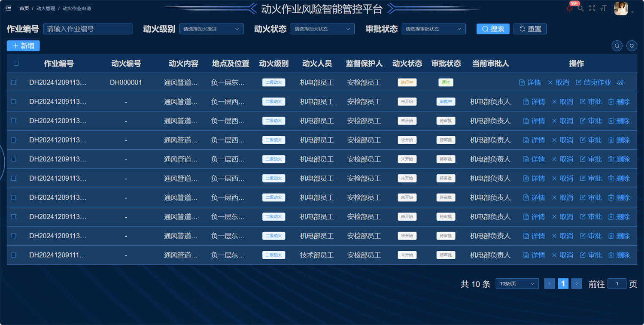Click 审批 in the 审批中 row
Viewport: 644px width, 325px height.
point(590,102)
